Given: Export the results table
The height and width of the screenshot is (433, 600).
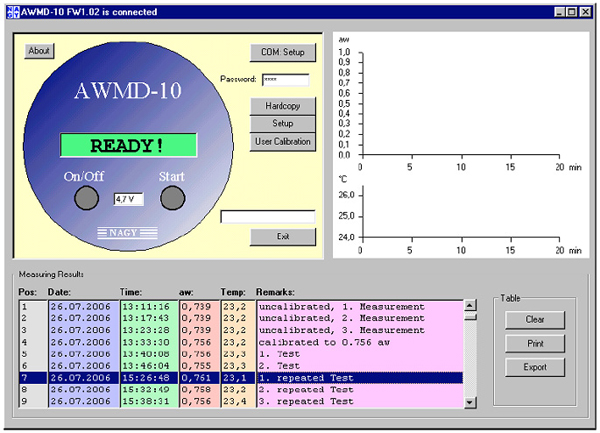Looking at the screenshot, I should (535, 367).
